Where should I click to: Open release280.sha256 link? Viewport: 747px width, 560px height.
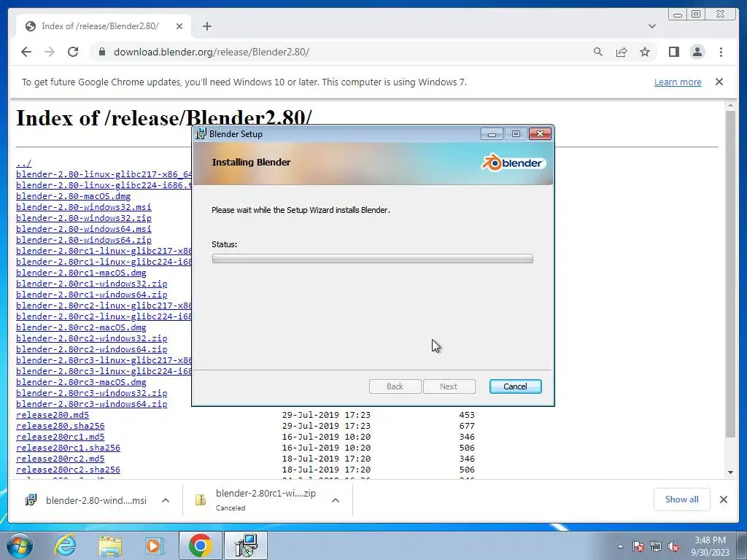tap(60, 426)
